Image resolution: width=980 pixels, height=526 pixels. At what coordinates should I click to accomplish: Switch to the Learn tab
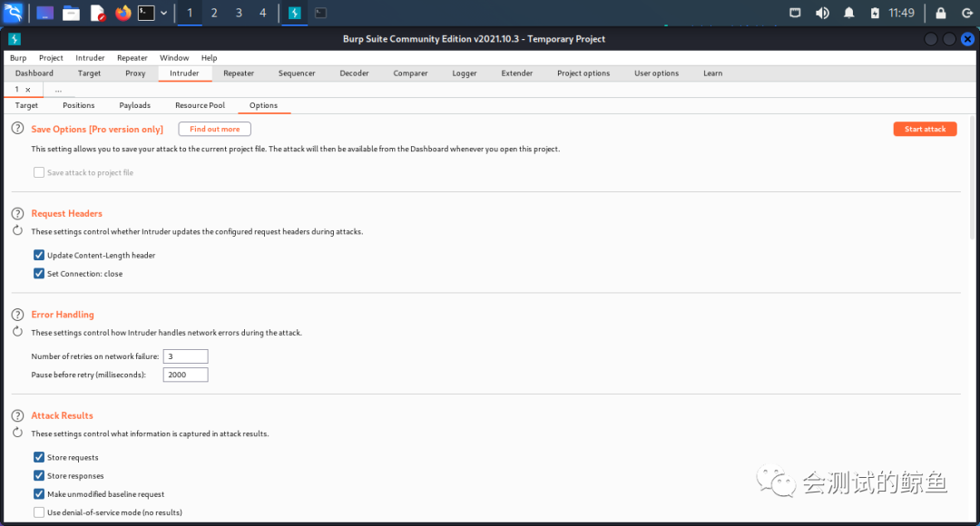pos(712,73)
